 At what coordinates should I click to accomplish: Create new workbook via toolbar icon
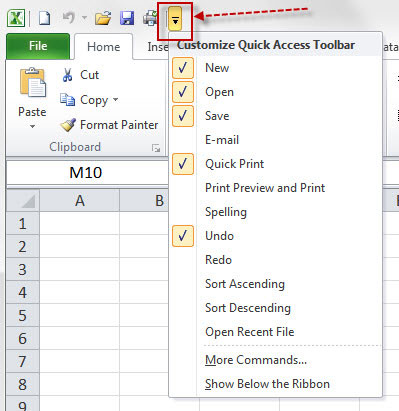(45, 18)
